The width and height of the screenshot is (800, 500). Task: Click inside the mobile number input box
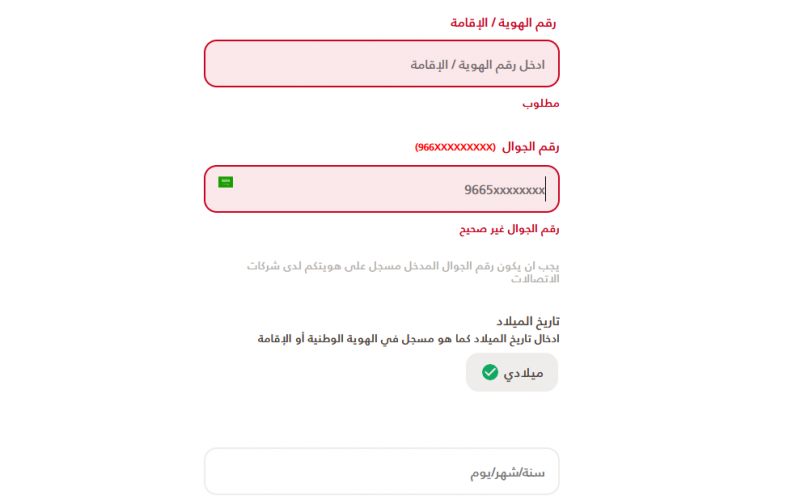coord(382,189)
